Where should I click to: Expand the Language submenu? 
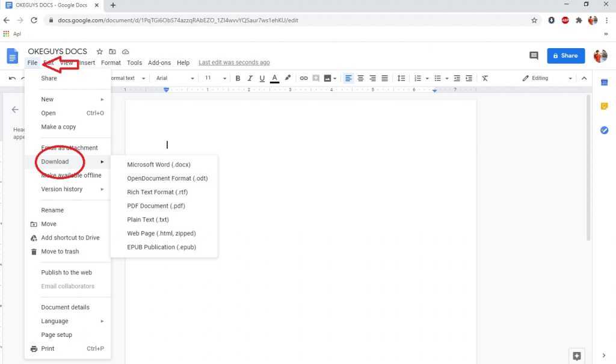(67, 321)
